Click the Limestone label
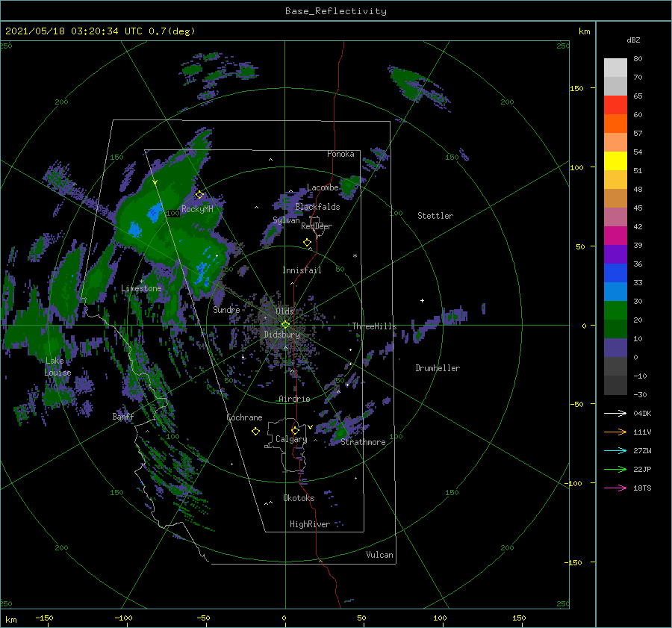The image size is (672, 628). (x=141, y=288)
